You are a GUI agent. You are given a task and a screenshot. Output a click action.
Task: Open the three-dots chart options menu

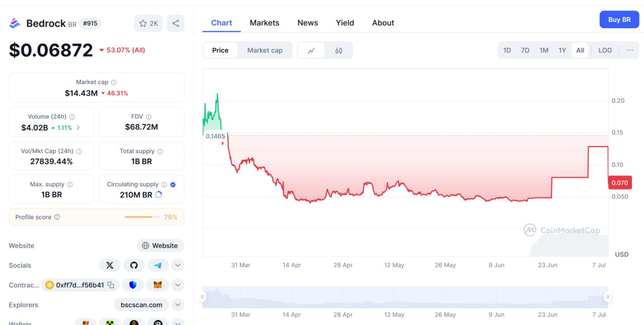pyautogui.click(x=630, y=50)
